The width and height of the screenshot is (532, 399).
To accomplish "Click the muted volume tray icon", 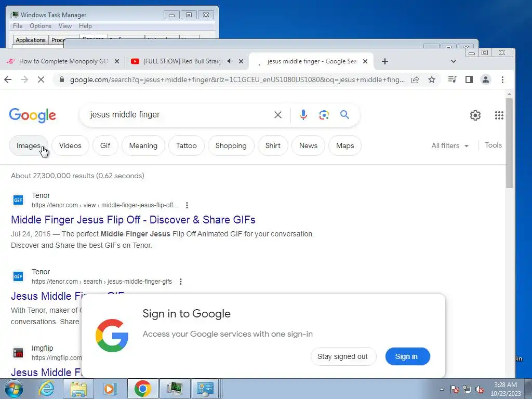I will pyautogui.click(x=480, y=390).
